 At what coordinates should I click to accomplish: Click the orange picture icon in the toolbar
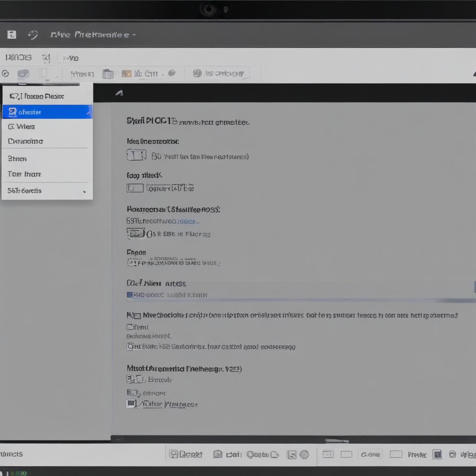(x=126, y=73)
